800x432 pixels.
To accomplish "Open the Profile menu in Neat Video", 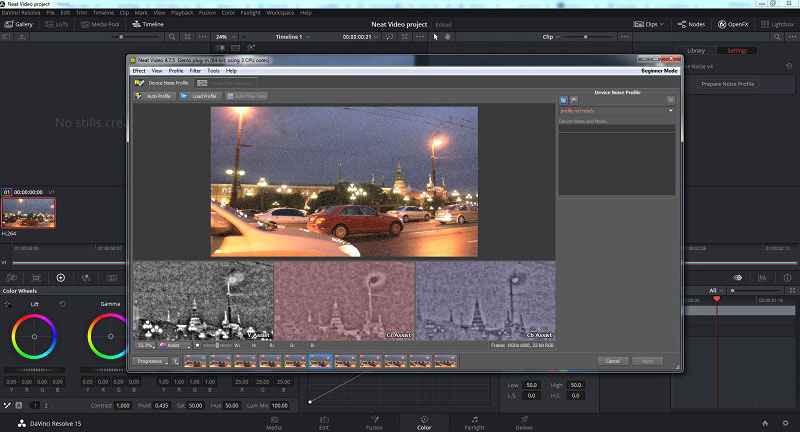I will (176, 71).
